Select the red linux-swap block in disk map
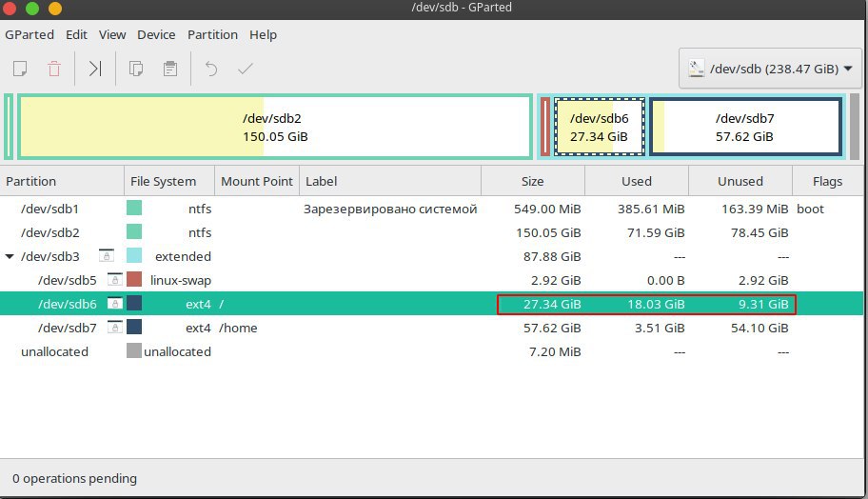The image size is (868, 499). tap(545, 127)
